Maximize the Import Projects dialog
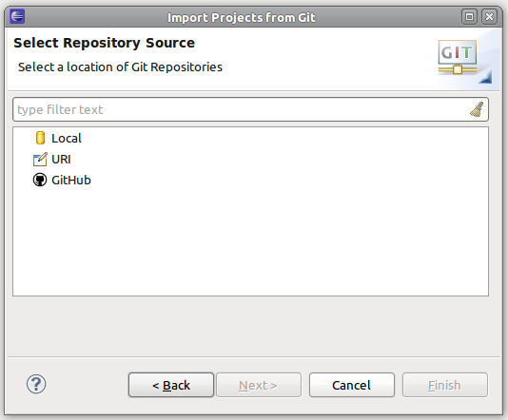This screenshot has width=508, height=420. point(469,16)
